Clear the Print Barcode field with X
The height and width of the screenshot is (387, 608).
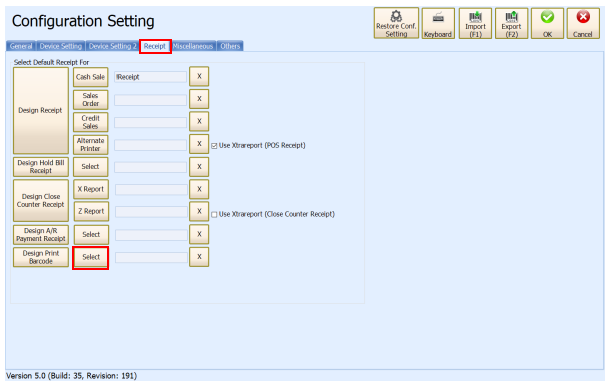point(199,257)
